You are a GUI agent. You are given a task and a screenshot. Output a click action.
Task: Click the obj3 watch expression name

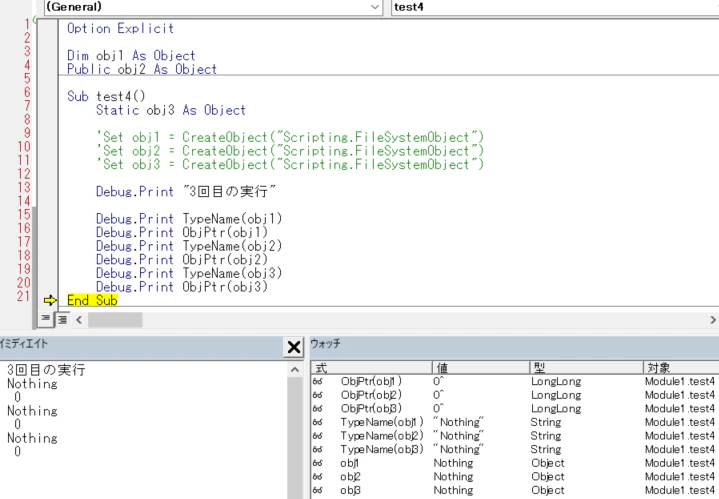pos(350,490)
